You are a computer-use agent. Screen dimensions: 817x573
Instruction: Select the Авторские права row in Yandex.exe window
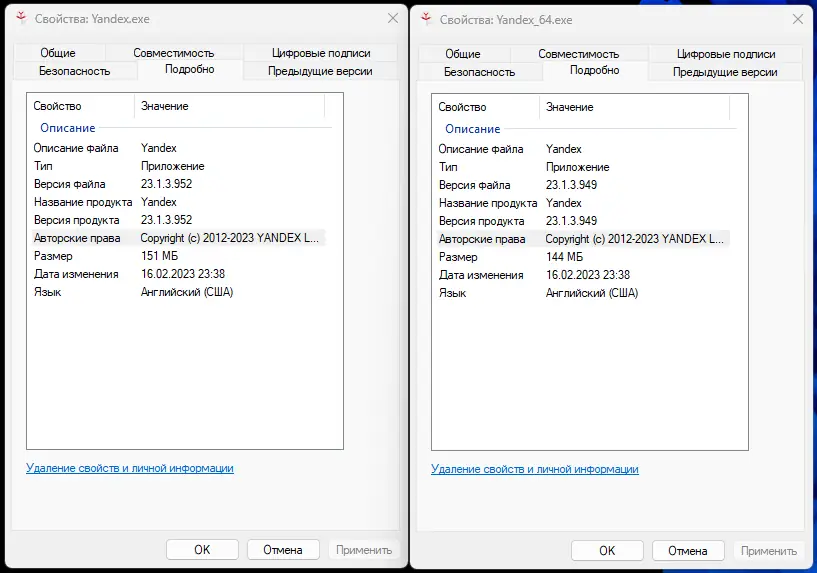pos(76,238)
